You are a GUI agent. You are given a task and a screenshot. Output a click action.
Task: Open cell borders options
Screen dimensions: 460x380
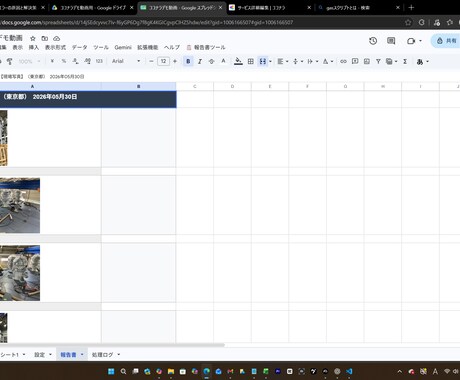251,61
